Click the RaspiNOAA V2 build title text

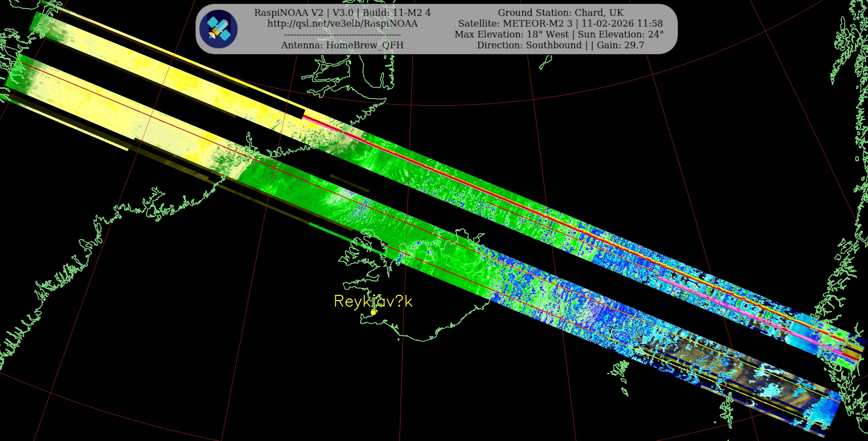(342, 13)
